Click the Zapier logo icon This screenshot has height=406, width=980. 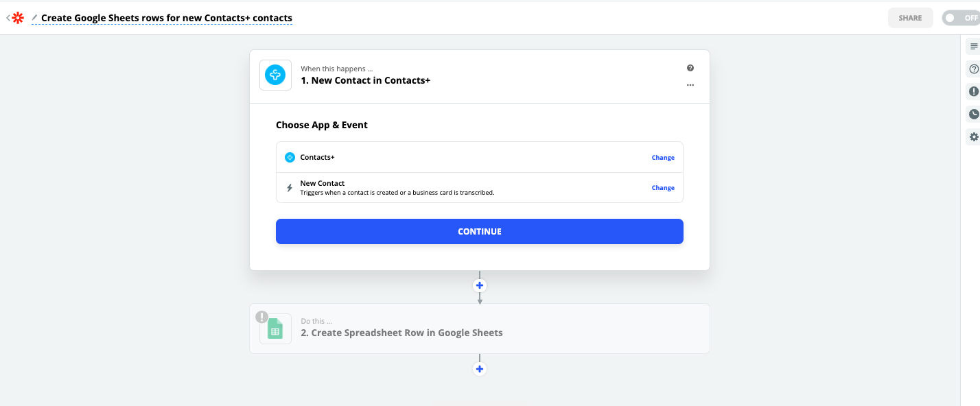point(18,18)
